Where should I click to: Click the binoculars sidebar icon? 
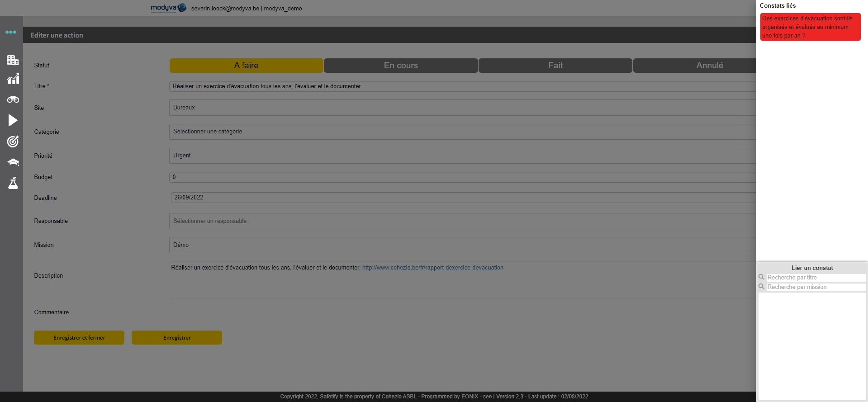point(13,99)
